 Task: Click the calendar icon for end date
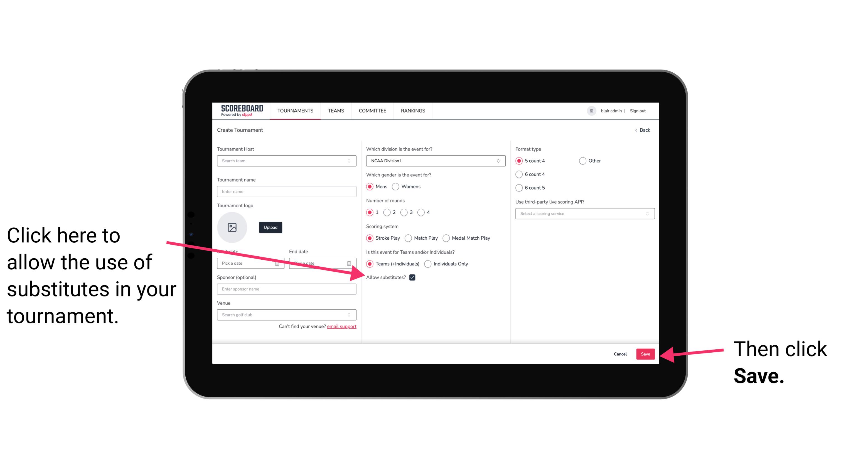pos(351,263)
